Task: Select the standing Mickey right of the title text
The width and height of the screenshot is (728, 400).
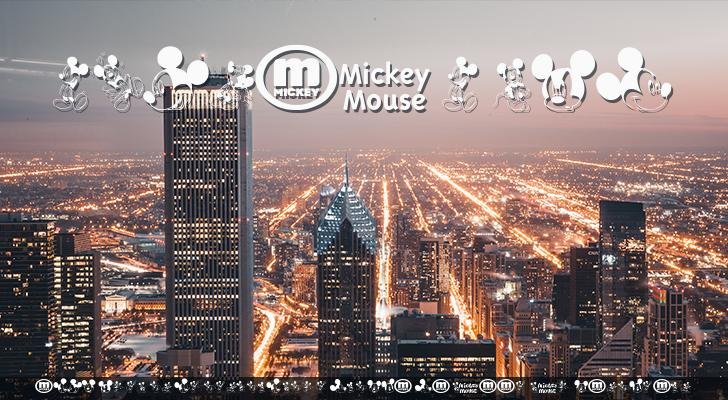Action: pyautogui.click(x=461, y=83)
